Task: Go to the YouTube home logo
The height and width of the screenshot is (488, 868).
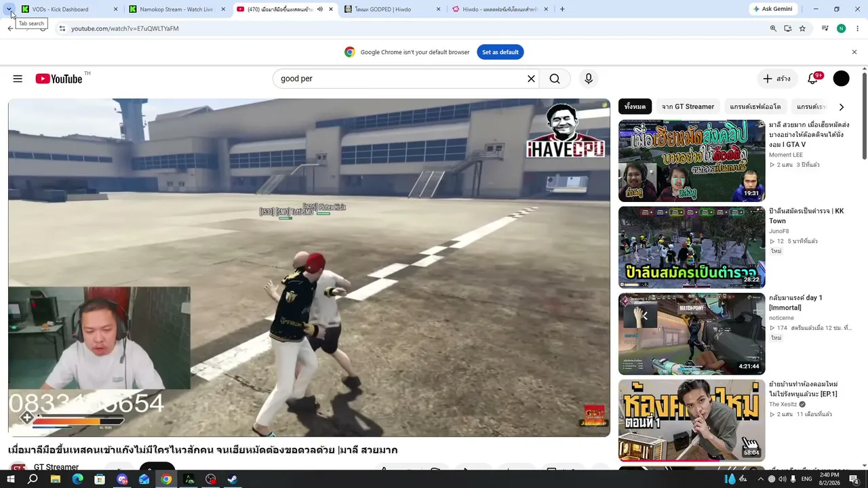Action: click(59, 79)
